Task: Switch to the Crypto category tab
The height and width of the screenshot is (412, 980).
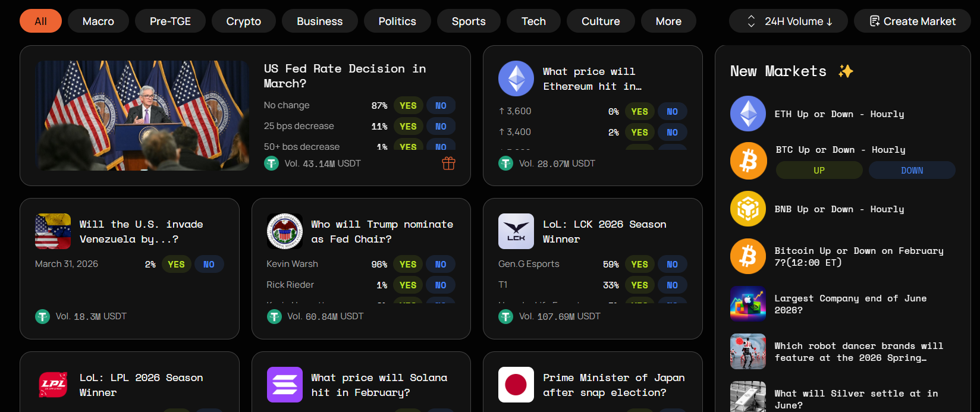Action: (x=243, y=21)
